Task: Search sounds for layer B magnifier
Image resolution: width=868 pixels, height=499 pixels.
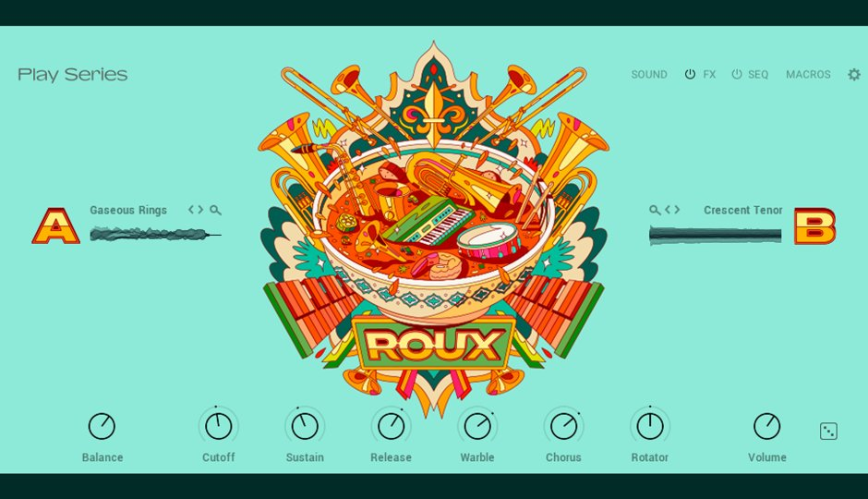Action: point(655,210)
